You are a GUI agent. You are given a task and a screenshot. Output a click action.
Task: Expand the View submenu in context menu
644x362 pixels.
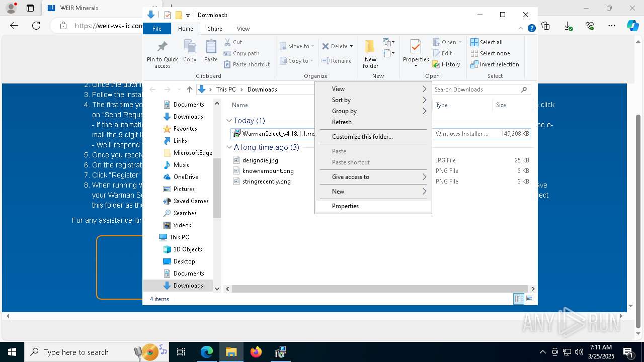pyautogui.click(x=373, y=89)
